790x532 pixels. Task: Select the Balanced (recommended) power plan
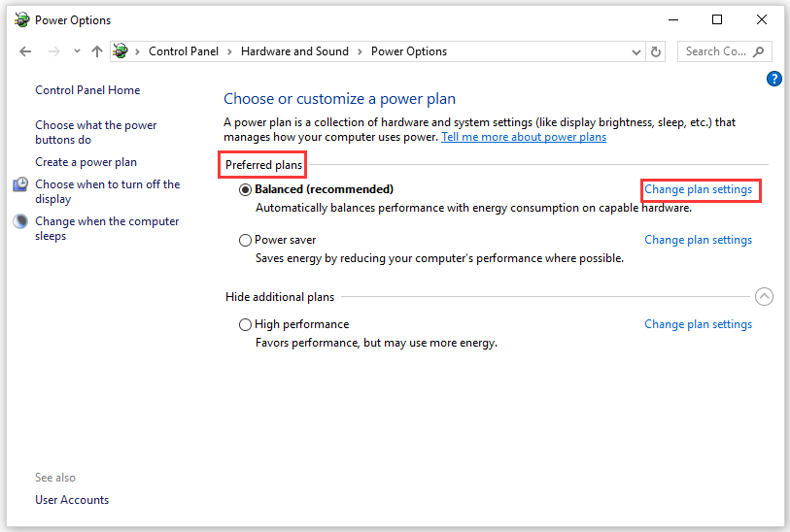coord(246,190)
